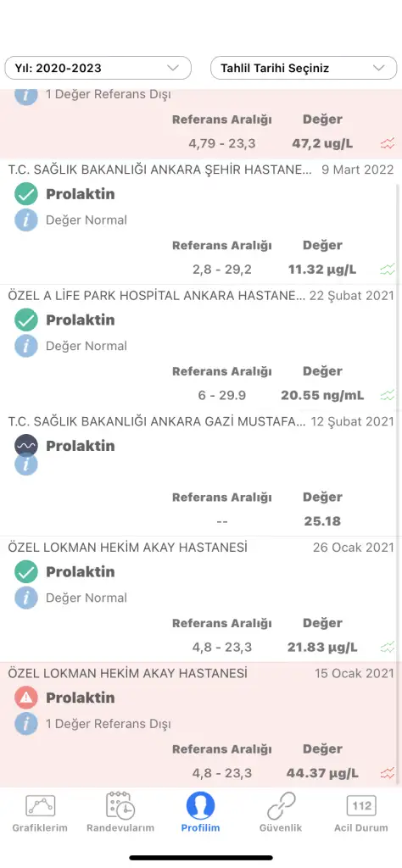Tap the chevron arrow in the Yıl selector

click(173, 68)
